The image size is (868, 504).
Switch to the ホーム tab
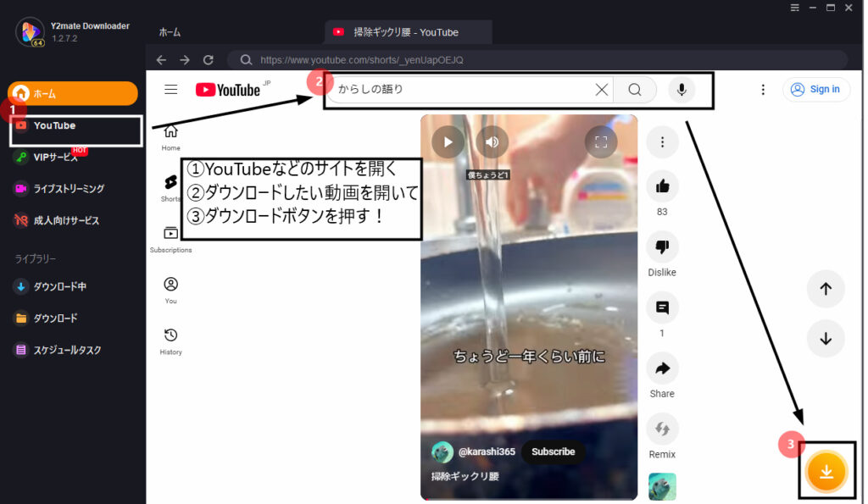pos(170,33)
